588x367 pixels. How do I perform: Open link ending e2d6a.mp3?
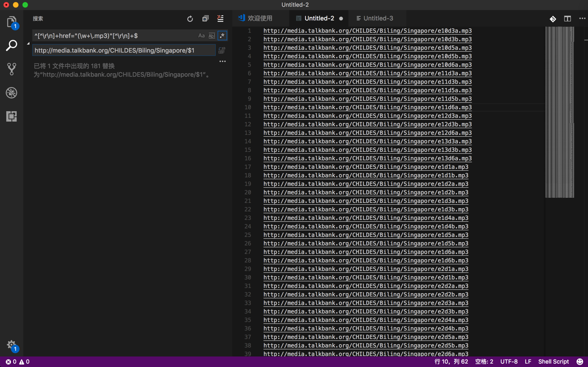point(366,354)
